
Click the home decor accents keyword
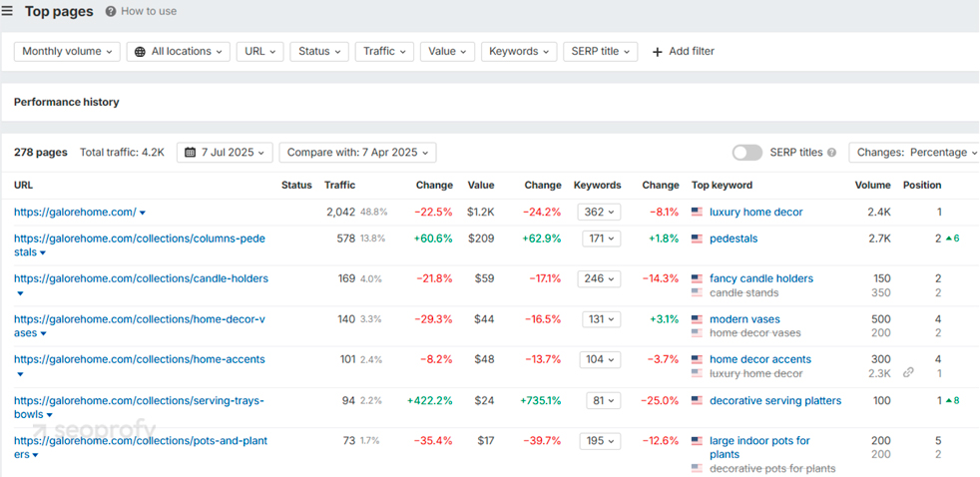pos(760,359)
